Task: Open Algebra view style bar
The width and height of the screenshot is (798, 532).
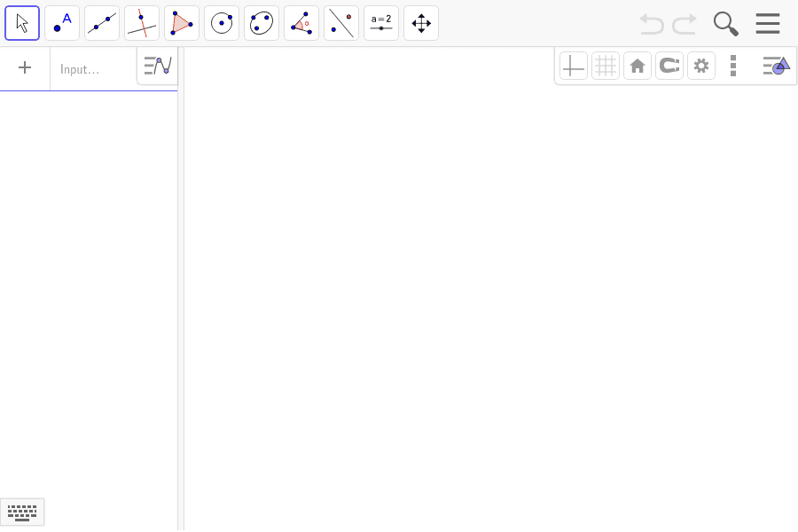Action: click(158, 66)
